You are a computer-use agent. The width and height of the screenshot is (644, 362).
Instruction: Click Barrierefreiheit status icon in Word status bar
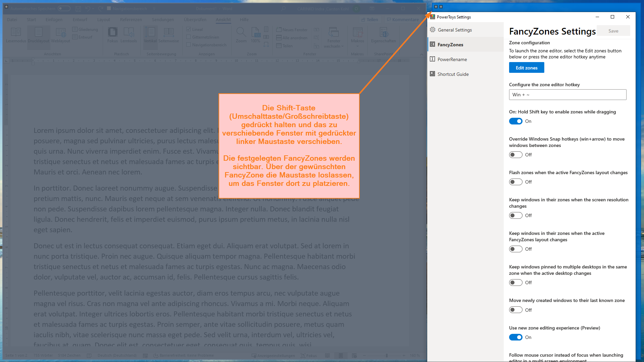(156, 355)
